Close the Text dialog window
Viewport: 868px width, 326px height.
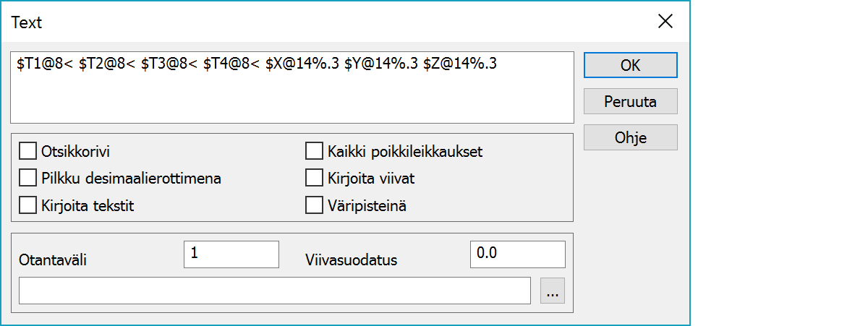(x=665, y=21)
